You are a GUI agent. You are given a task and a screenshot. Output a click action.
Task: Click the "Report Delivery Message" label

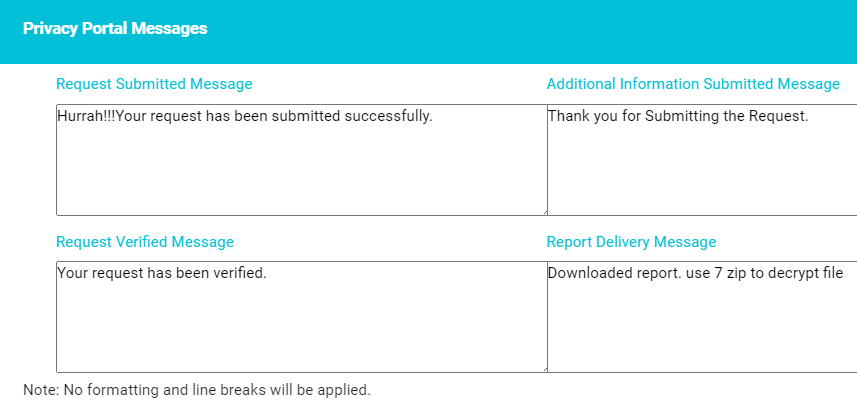click(x=631, y=242)
